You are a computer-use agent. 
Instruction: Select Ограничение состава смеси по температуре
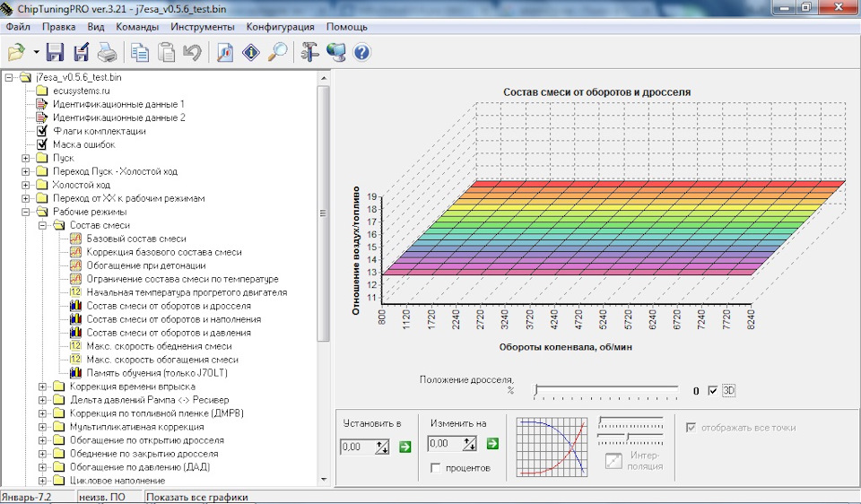pos(182,279)
